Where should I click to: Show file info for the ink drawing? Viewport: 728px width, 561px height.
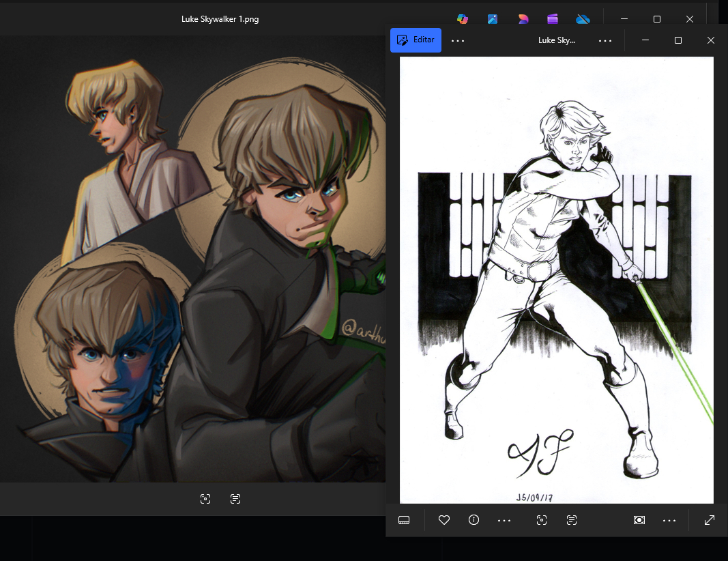474,520
